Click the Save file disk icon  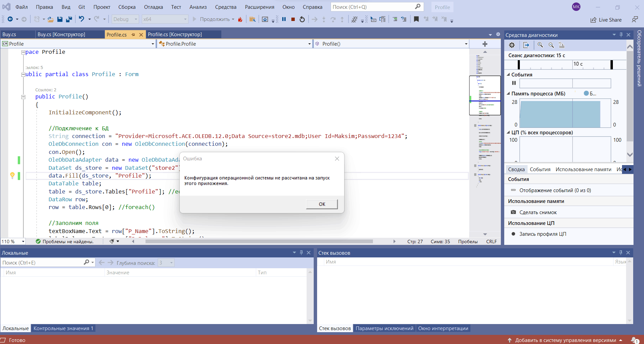coord(60,19)
